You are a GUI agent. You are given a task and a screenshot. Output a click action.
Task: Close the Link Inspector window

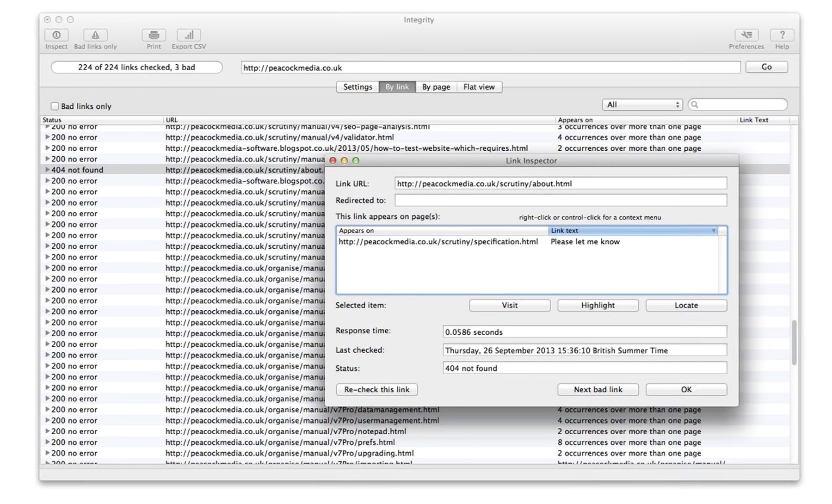coord(333,161)
